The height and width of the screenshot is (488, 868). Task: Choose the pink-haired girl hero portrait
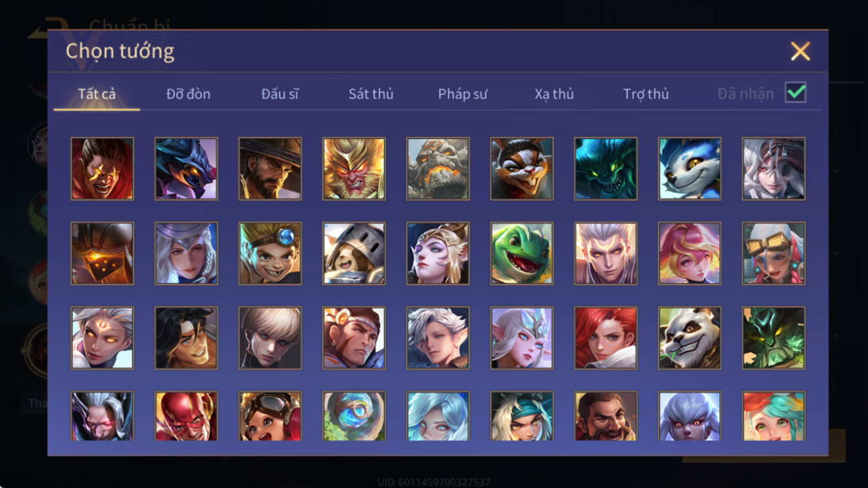tap(689, 253)
